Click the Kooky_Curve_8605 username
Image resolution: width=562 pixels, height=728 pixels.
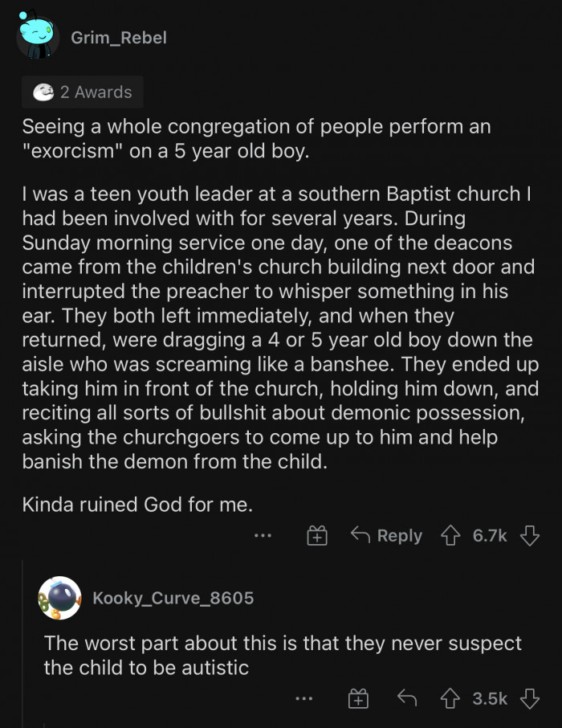(x=173, y=599)
